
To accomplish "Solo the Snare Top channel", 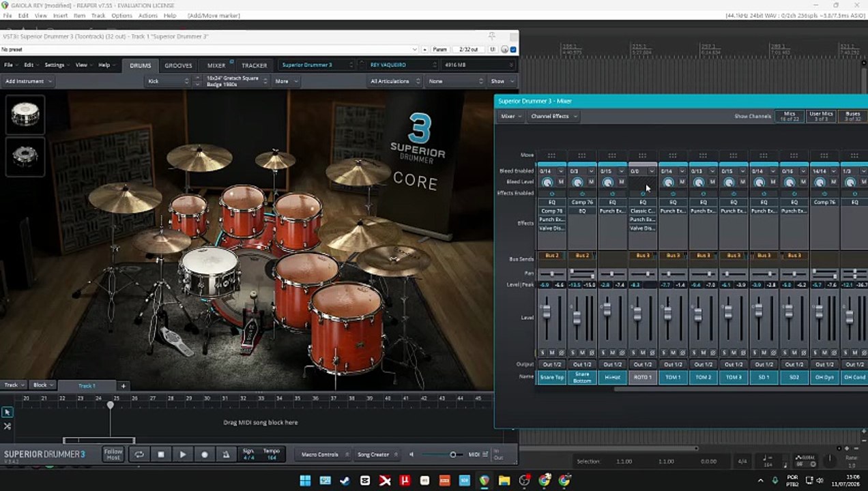I will click(543, 353).
